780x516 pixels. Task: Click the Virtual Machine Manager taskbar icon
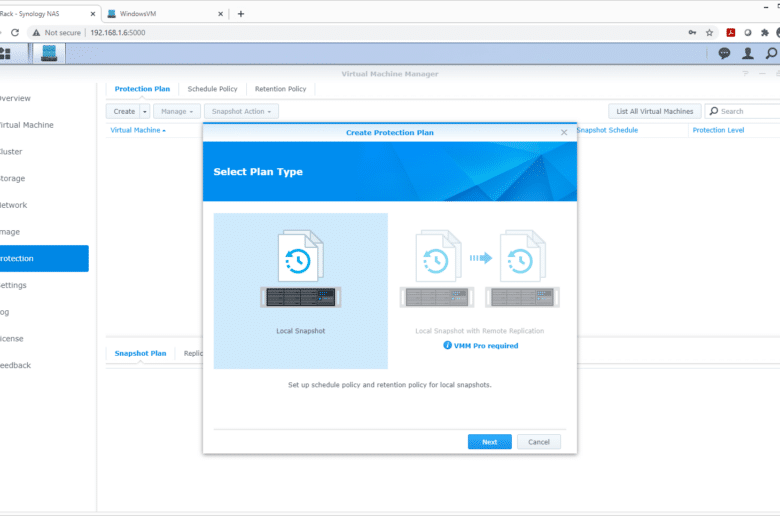pos(49,53)
